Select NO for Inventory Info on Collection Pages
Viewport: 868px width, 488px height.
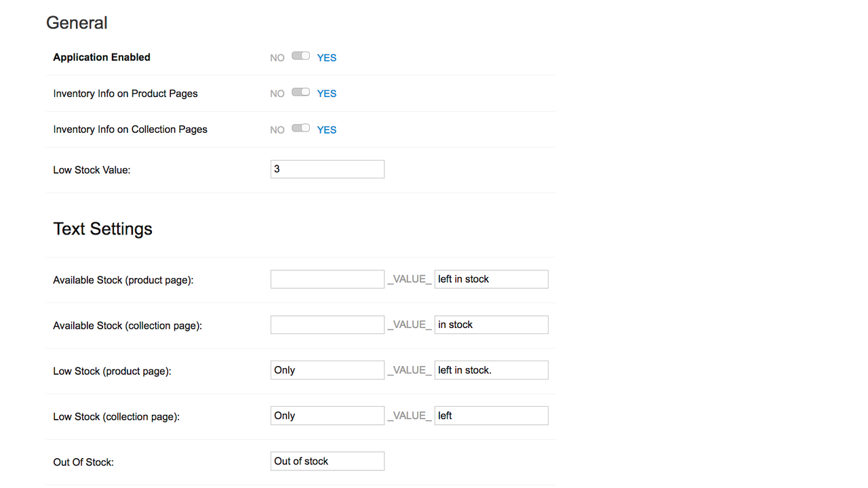click(277, 129)
